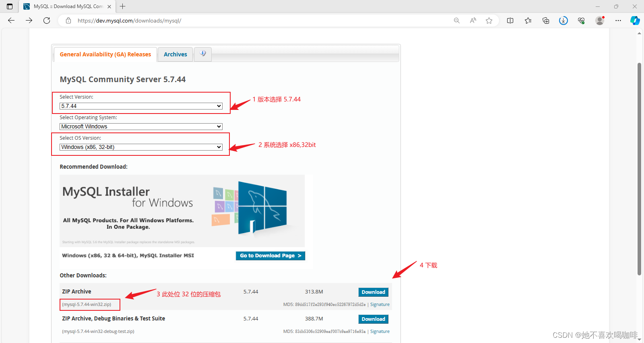Click Go to Download Page button
Viewport: 644px width, 343px height.
[270, 256]
